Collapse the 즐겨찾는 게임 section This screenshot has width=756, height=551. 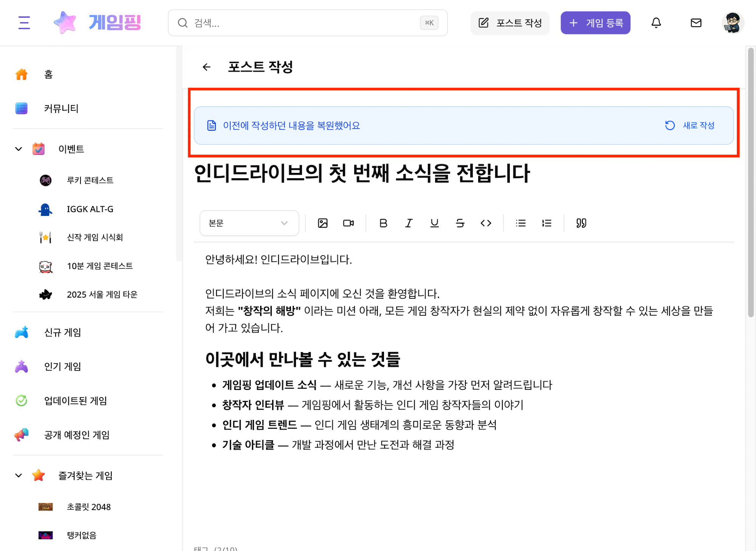pos(19,475)
